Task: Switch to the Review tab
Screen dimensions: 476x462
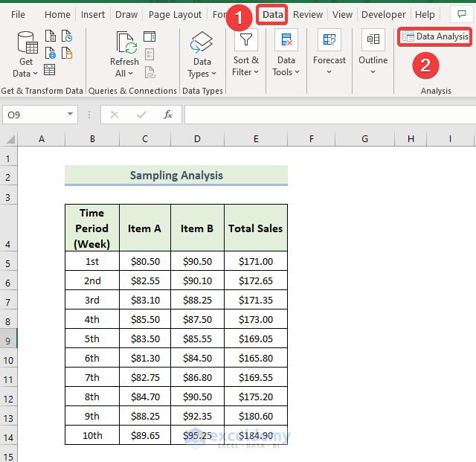Action: click(x=308, y=14)
